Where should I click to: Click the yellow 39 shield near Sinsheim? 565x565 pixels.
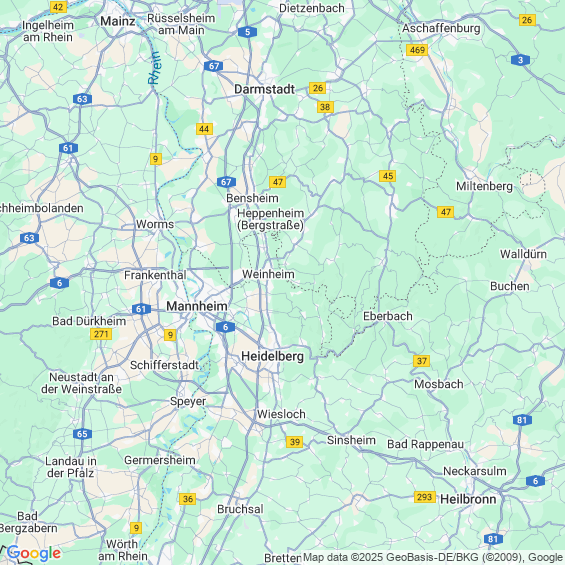click(295, 442)
